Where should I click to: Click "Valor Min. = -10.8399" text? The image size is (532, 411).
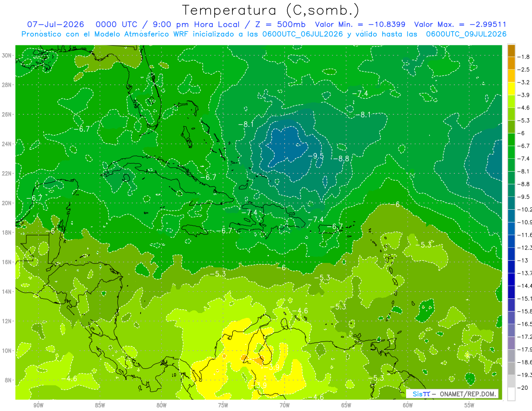tap(361, 24)
